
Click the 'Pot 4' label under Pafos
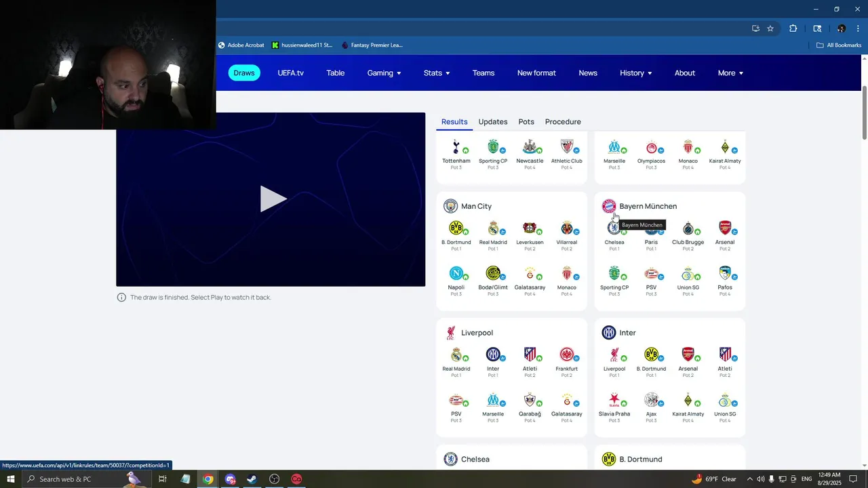(725, 294)
